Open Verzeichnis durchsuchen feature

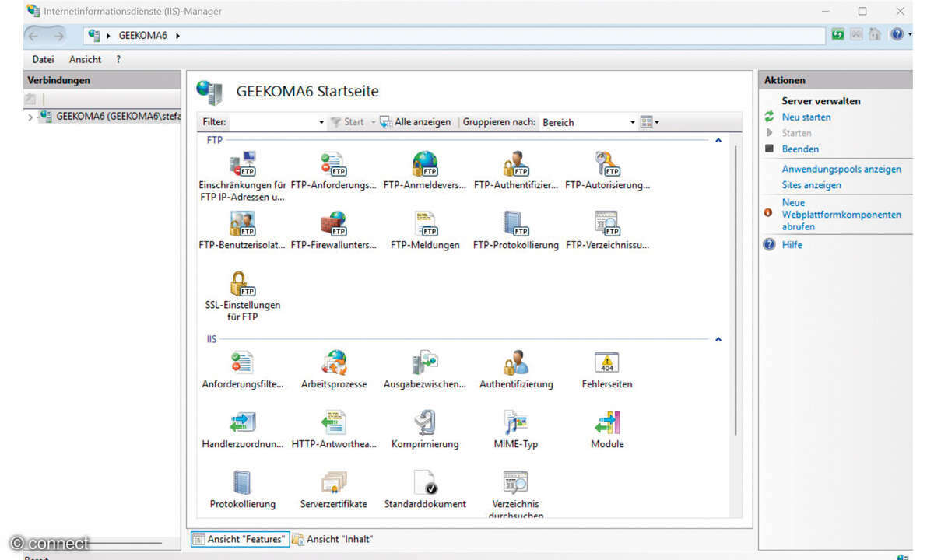point(516,495)
